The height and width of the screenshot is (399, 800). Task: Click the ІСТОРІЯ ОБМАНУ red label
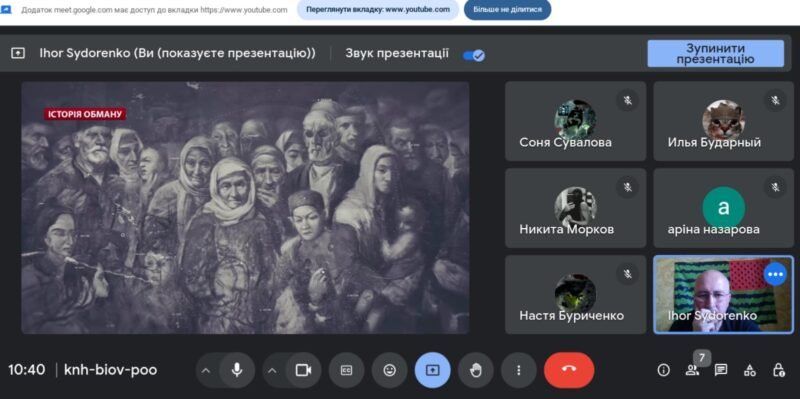pos(85,114)
